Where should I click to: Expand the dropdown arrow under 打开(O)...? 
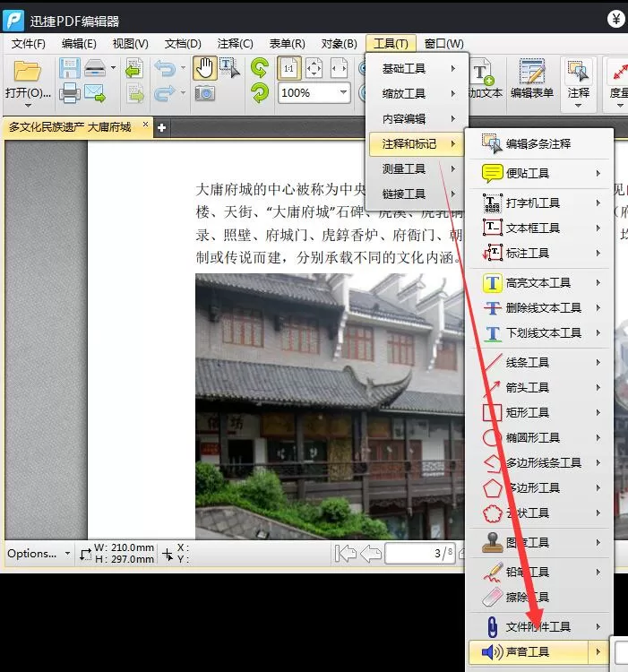29,106
